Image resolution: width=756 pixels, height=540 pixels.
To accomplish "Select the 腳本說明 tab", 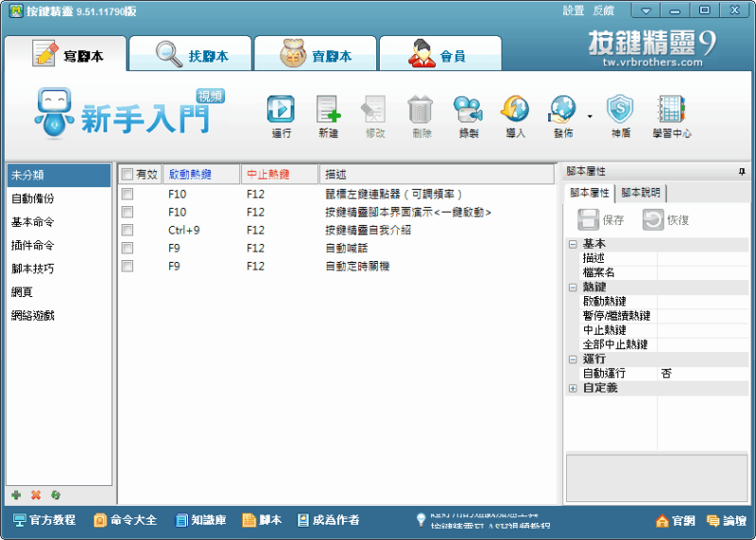I will pos(641,193).
